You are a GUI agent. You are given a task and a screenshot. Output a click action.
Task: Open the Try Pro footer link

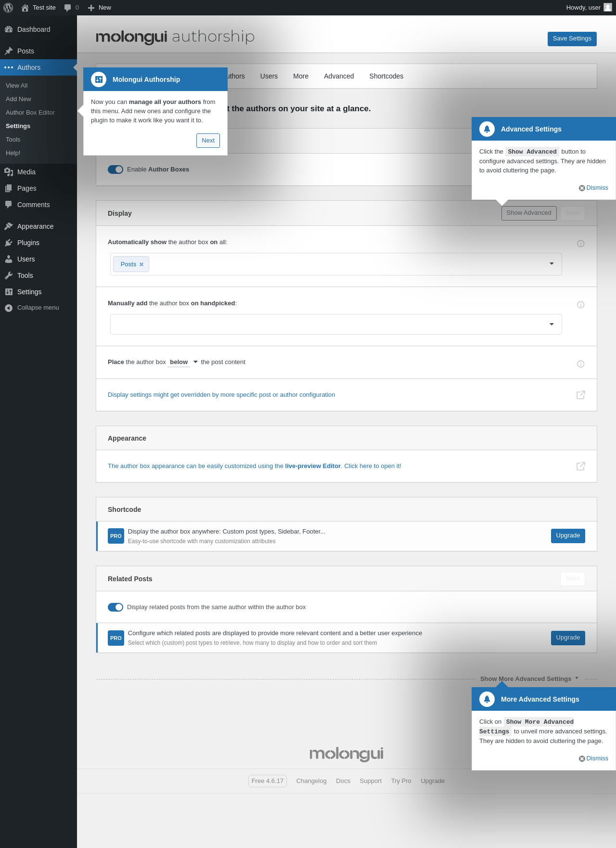pyautogui.click(x=401, y=781)
